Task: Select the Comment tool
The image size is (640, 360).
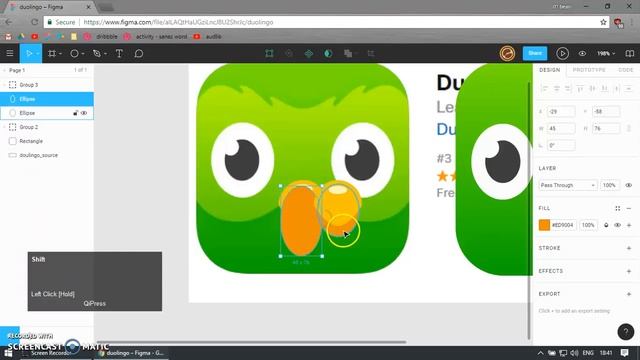Action: point(139,53)
